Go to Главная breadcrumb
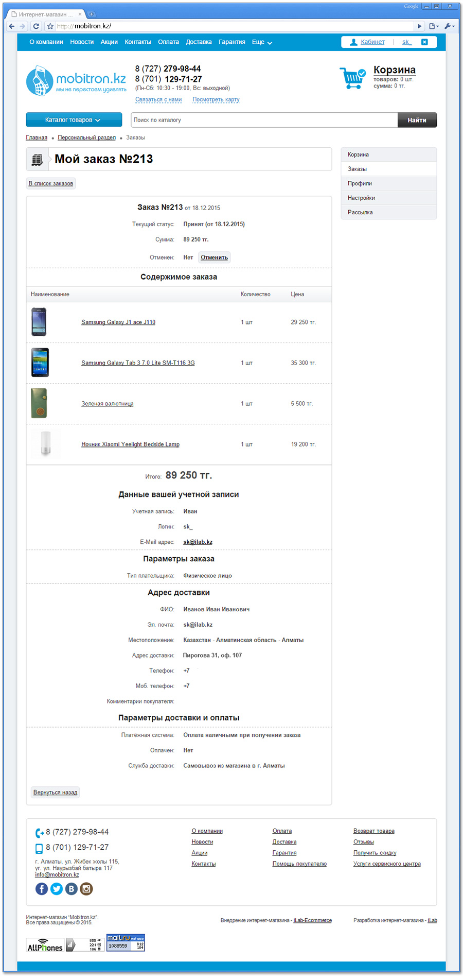Screen dimensions: 463x980 [x=37, y=137]
